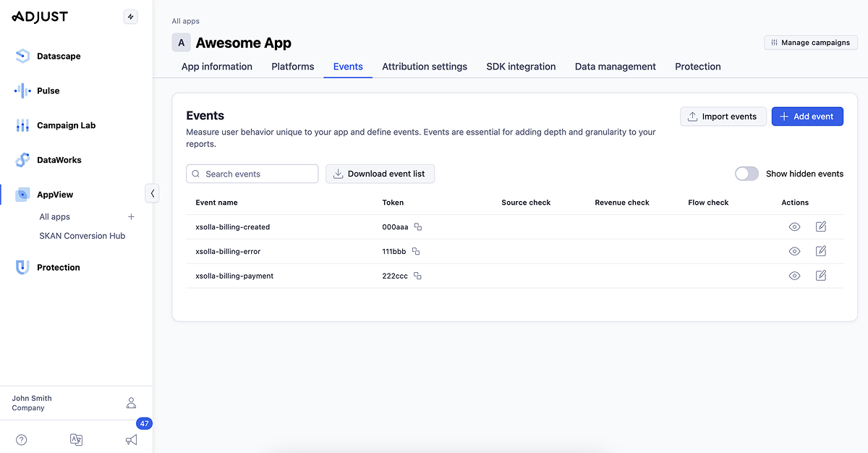Open DataWorks from the sidebar
The height and width of the screenshot is (453, 868).
[x=59, y=161]
